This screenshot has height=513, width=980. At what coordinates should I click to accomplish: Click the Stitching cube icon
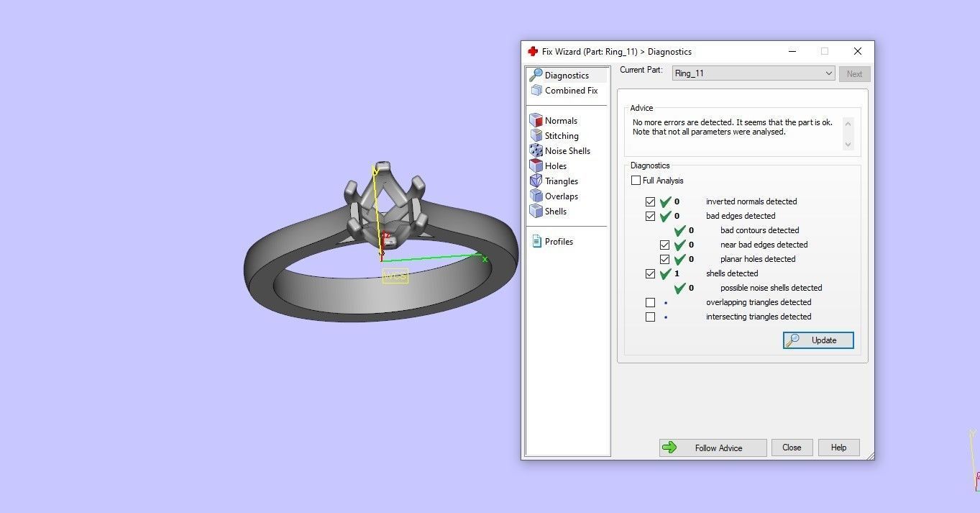point(536,136)
